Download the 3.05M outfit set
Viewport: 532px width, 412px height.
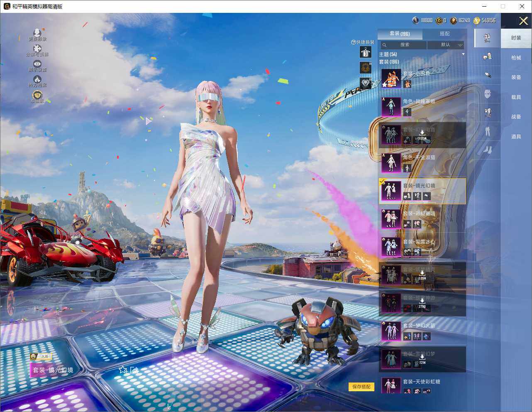(x=422, y=134)
